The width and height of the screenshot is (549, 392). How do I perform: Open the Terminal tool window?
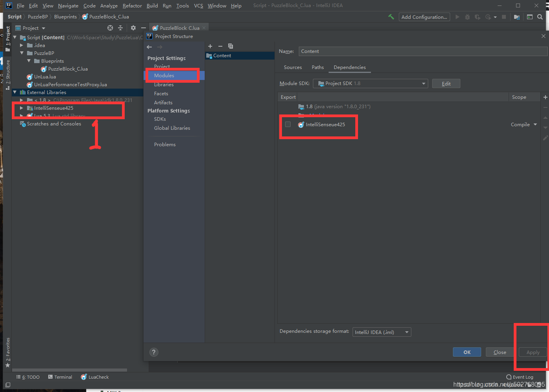[60, 377]
